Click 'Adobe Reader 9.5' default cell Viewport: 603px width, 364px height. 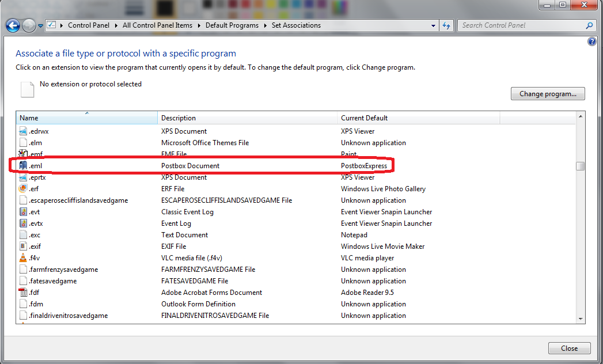(x=367, y=293)
